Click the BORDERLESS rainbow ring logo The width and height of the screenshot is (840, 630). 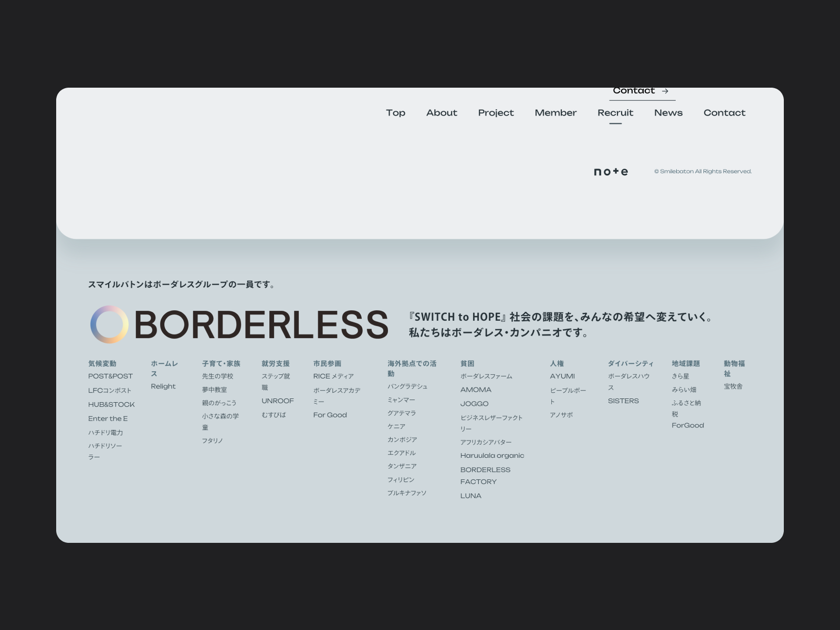pyautogui.click(x=109, y=324)
